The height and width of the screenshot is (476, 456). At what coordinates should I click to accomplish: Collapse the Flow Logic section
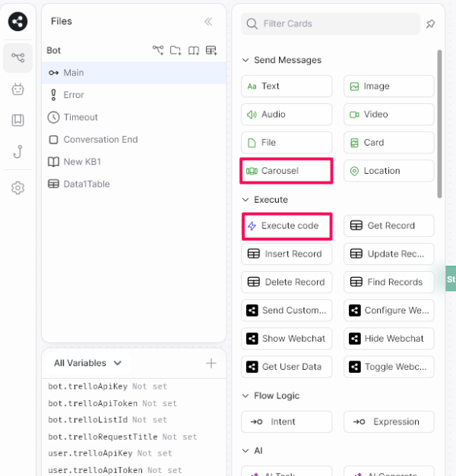pos(245,396)
